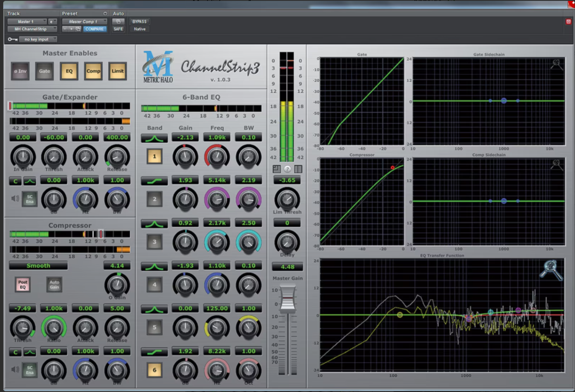Screen dimensions: 575x392
Task: Enable compressor Auto Gain
Action: (54, 284)
